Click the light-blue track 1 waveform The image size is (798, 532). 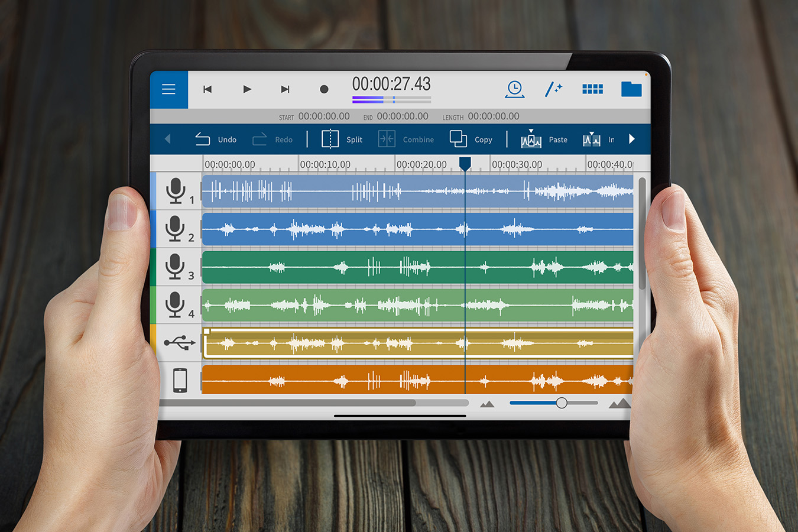(418, 191)
